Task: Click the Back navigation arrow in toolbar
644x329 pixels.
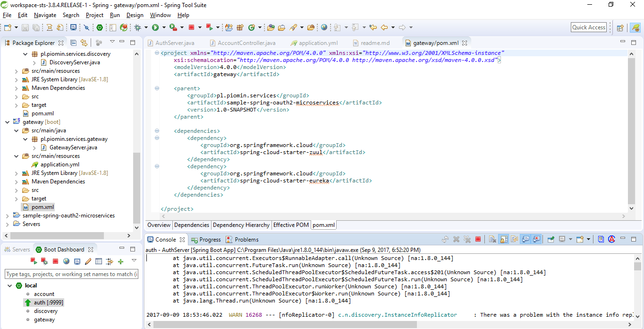Action: click(384, 27)
